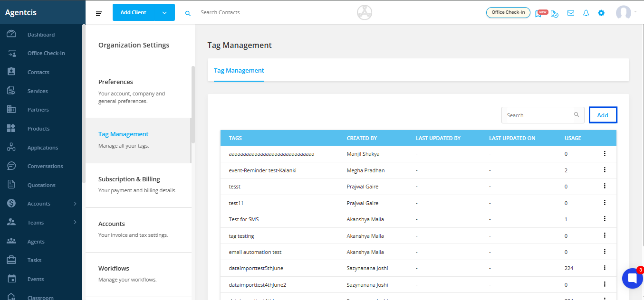Open the more-options menu for tesst tag
The image size is (644, 300).
click(605, 186)
